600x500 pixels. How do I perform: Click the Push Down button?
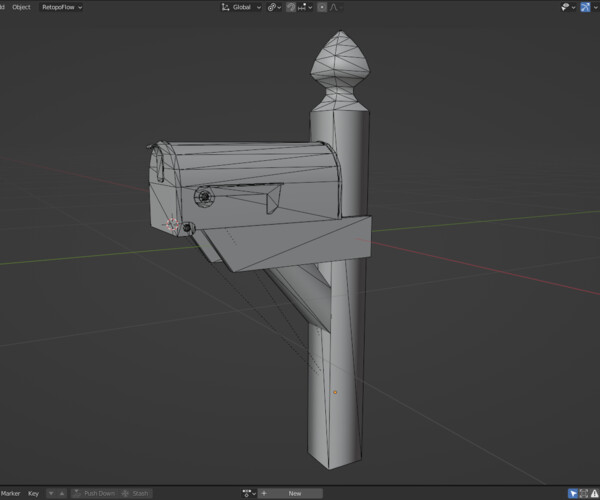click(x=94, y=493)
